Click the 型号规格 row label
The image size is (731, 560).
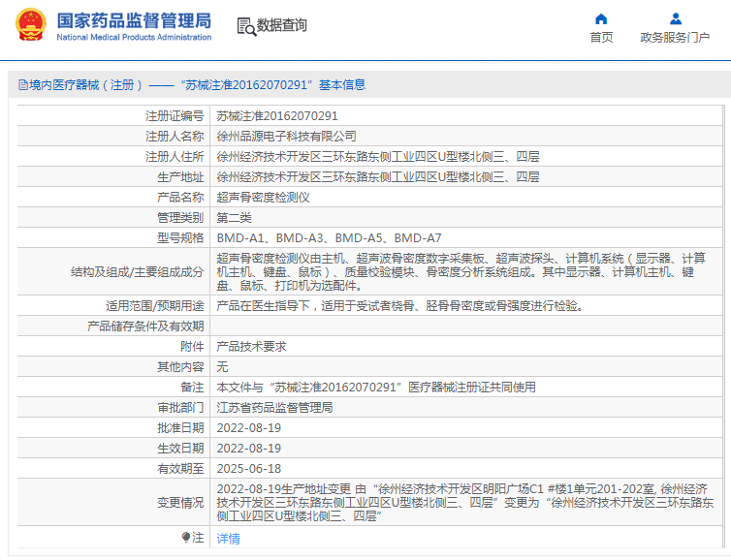click(x=180, y=238)
